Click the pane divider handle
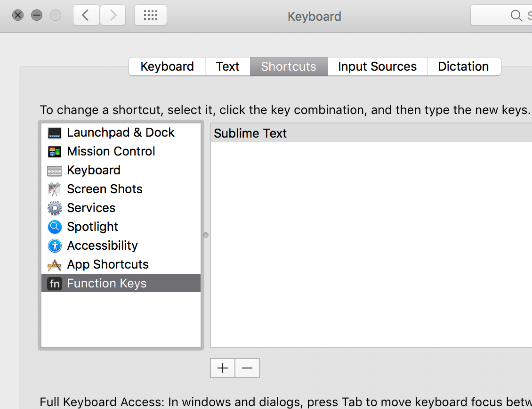Image resolution: width=532 pixels, height=409 pixels. (206, 235)
